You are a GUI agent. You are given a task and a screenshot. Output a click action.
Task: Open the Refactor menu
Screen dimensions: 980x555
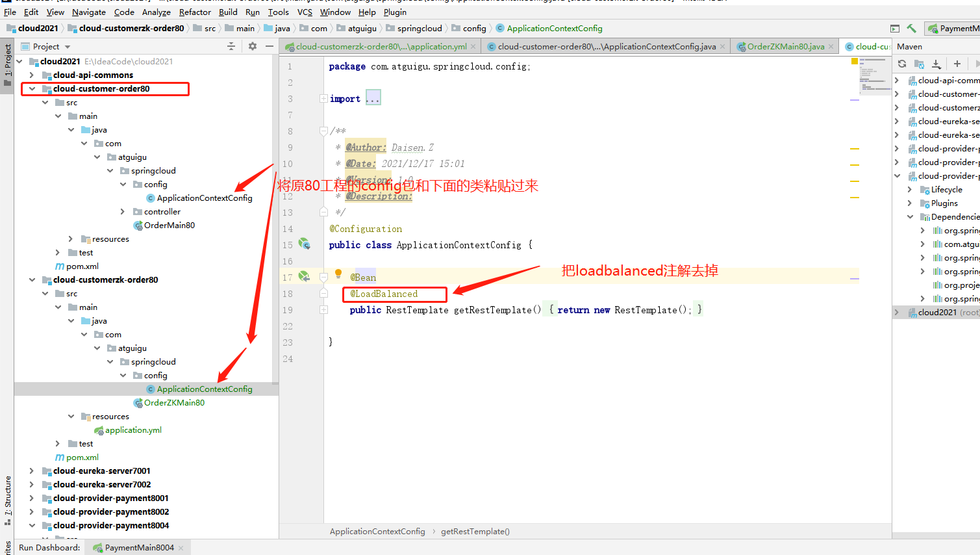tap(195, 12)
